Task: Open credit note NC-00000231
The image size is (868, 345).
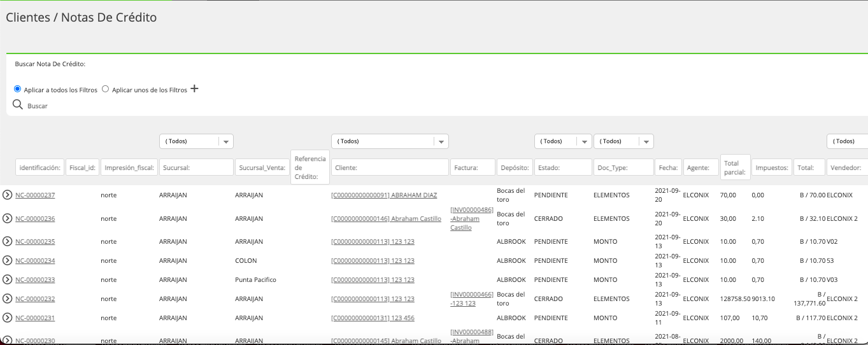Action: (35, 318)
